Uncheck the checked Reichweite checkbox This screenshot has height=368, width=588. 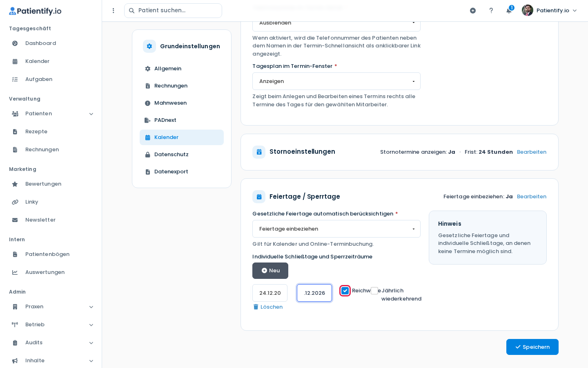click(345, 291)
